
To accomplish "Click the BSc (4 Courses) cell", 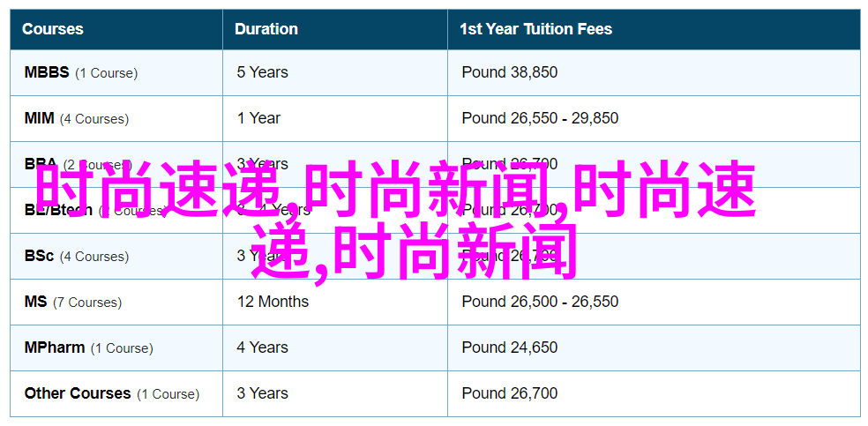I will [77, 256].
